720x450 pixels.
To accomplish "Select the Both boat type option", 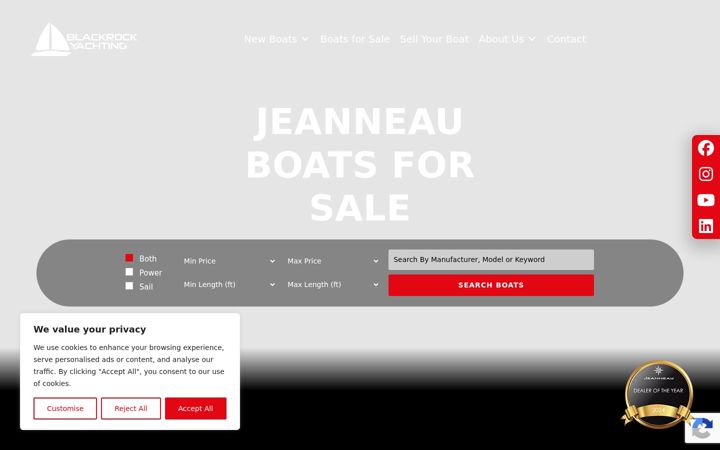I will pyautogui.click(x=129, y=258).
